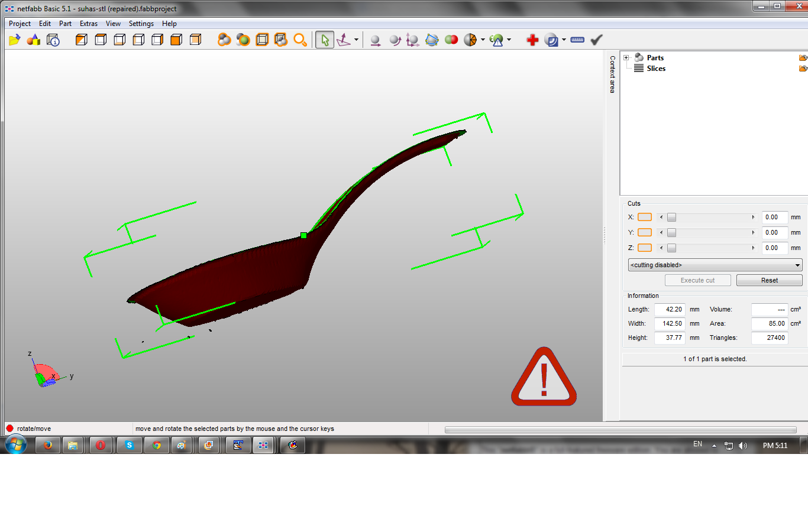Click the scale part icon
Screen dimensions: 808x532
[x=413, y=40]
